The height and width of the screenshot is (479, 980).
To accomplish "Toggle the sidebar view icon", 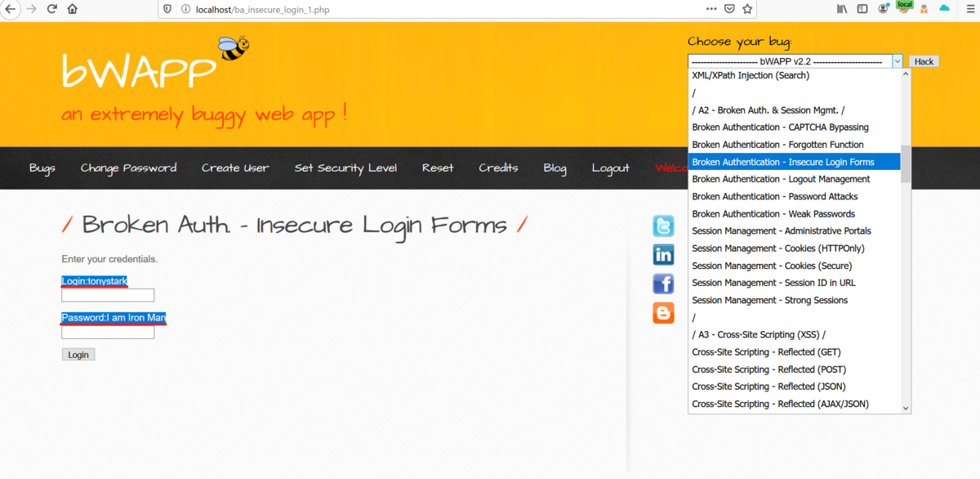I will click(x=862, y=9).
